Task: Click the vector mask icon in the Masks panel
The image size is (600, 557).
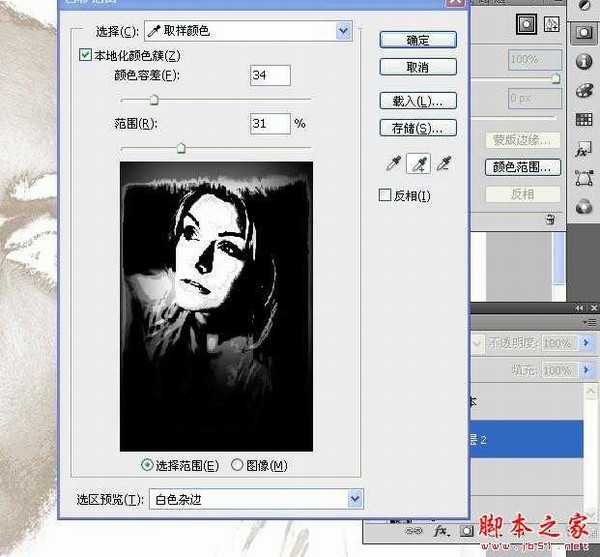Action: (x=550, y=23)
